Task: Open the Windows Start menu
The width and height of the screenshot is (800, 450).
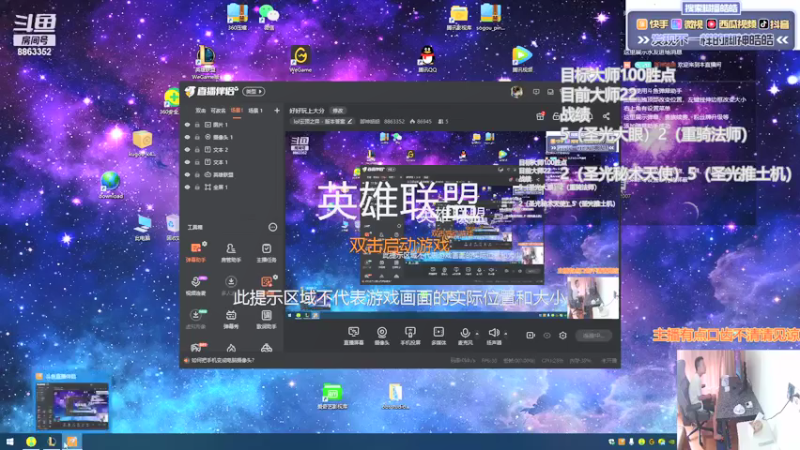Action: coord(10,441)
